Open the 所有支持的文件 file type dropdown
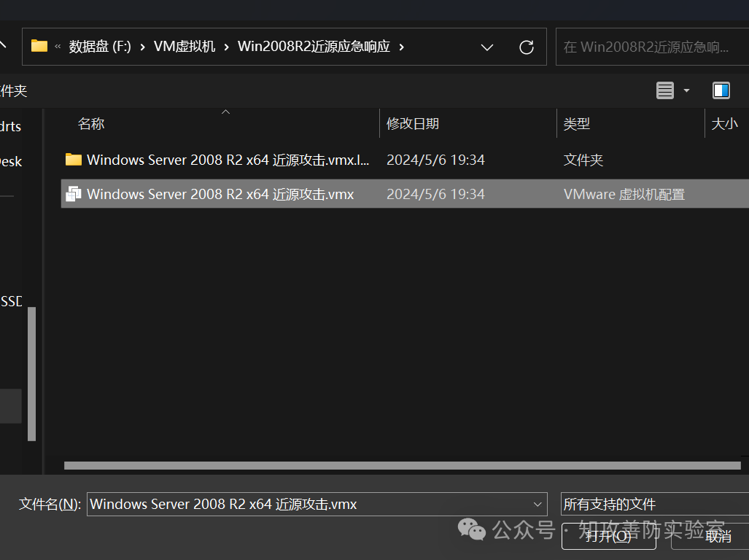Viewport: 749px width, 560px height. point(654,504)
